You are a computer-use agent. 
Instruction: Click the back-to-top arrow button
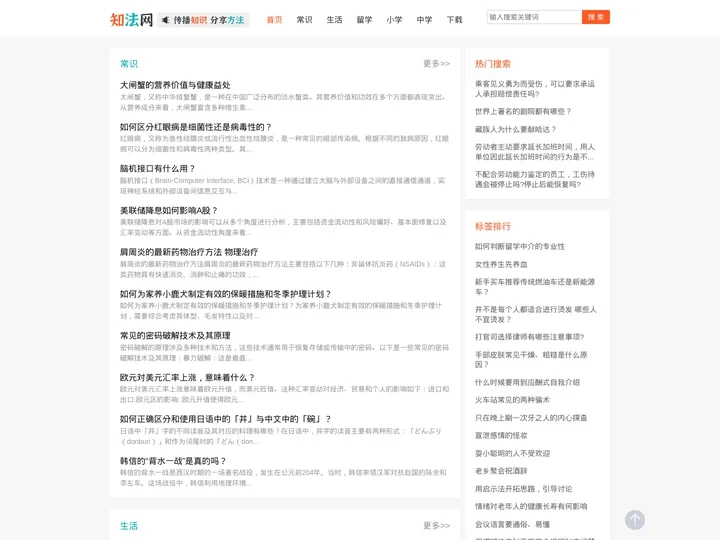point(635,520)
